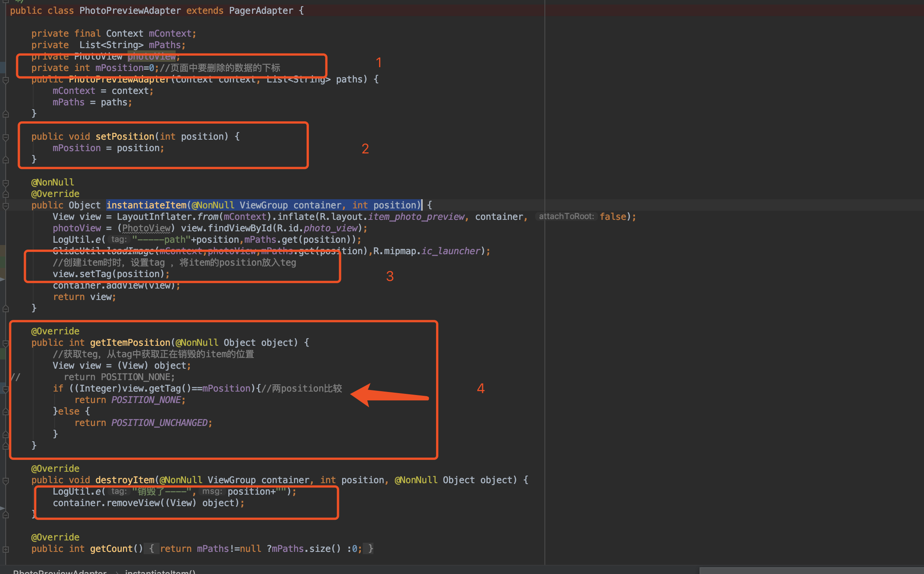This screenshot has height=574, width=924.
Task: Click fold end marker at getItemPosition closing brace
Action: click(x=6, y=446)
